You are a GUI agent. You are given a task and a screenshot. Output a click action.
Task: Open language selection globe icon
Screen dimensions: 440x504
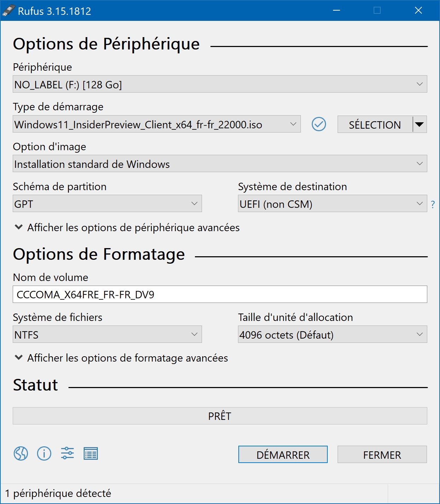[21, 453]
